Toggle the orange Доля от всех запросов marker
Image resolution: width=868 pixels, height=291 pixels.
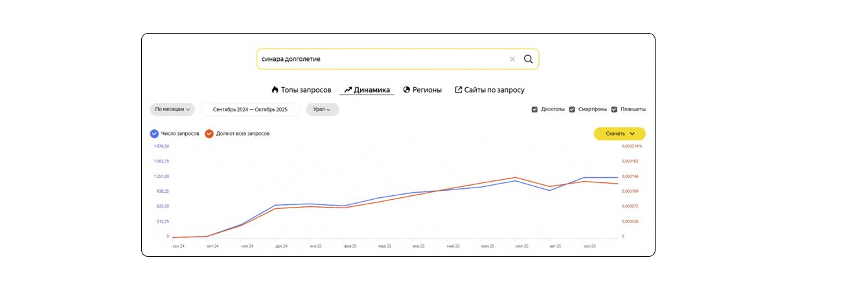(209, 133)
